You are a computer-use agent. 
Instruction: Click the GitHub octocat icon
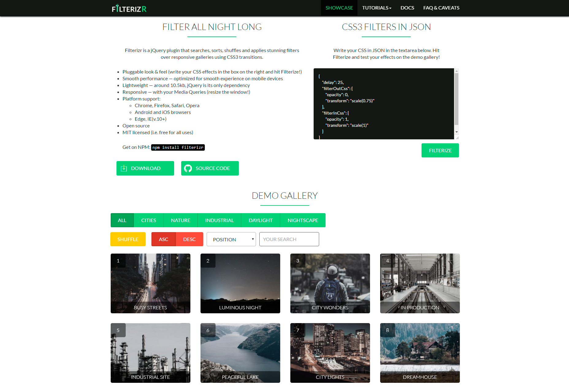(x=188, y=168)
